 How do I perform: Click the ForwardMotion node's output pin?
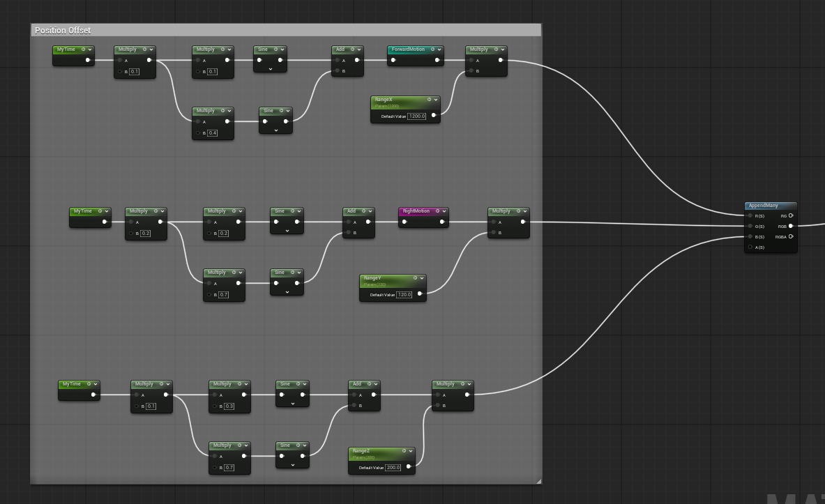pos(437,60)
